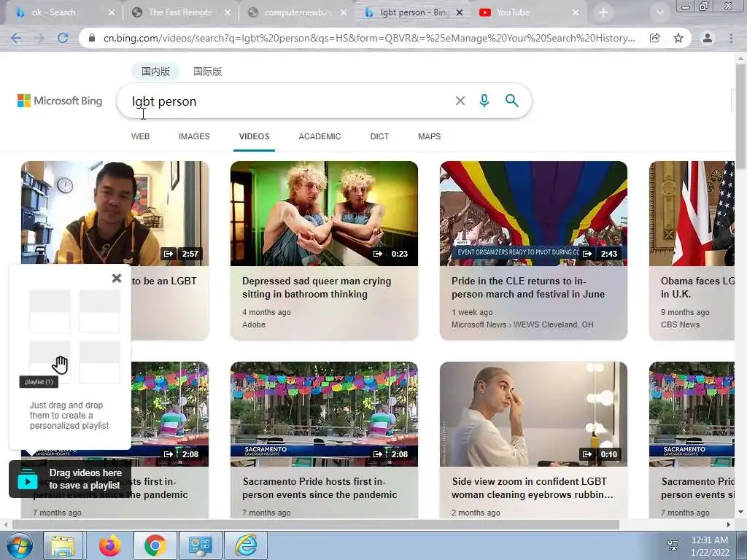Click the 'Drag videos here to save a playlist' bar

[70, 479]
